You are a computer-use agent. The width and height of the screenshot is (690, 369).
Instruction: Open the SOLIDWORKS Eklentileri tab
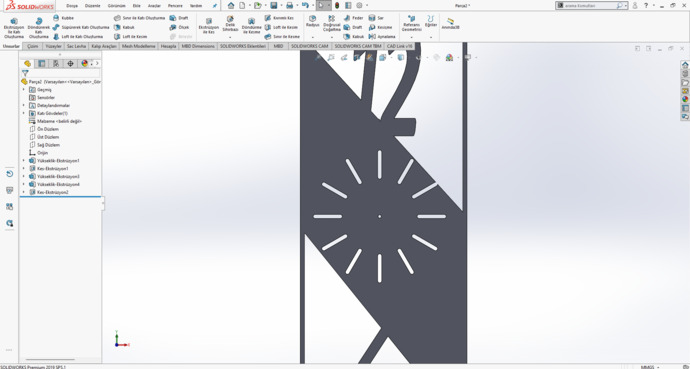point(243,46)
